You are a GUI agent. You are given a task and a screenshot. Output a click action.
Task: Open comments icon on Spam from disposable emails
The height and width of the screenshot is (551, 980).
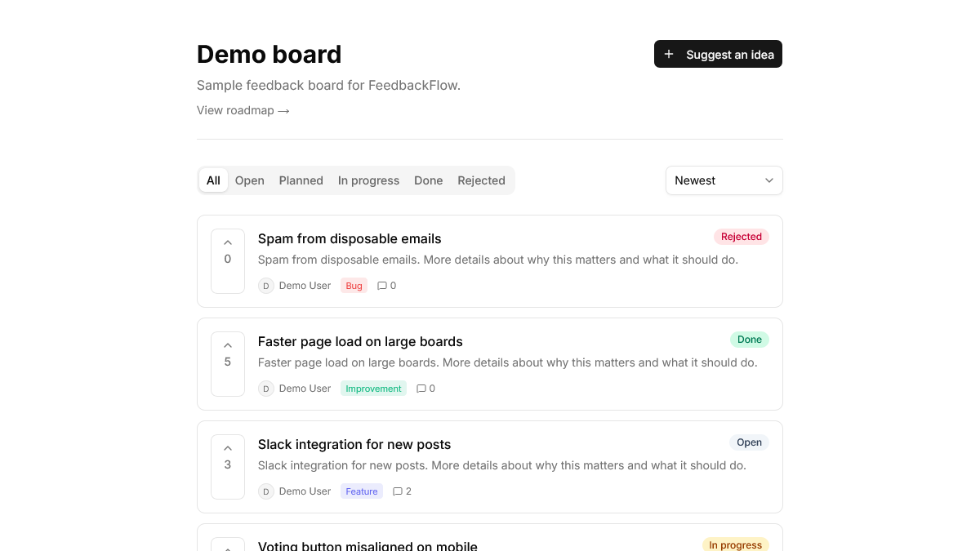(381, 286)
